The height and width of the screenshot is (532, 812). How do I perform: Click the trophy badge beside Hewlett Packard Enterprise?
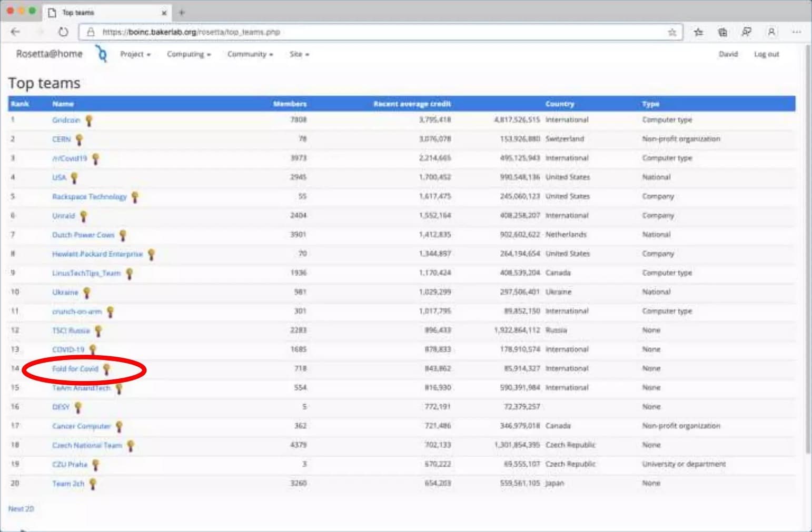point(151,254)
